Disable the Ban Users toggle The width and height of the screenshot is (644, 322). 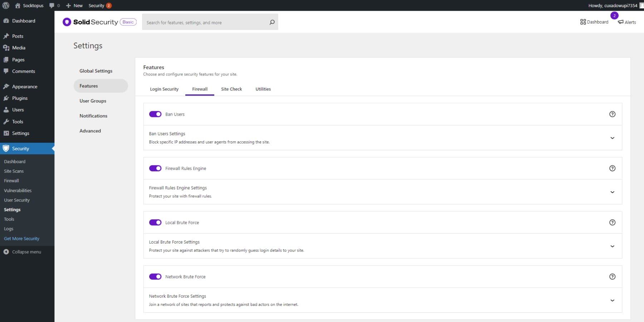pos(156,114)
